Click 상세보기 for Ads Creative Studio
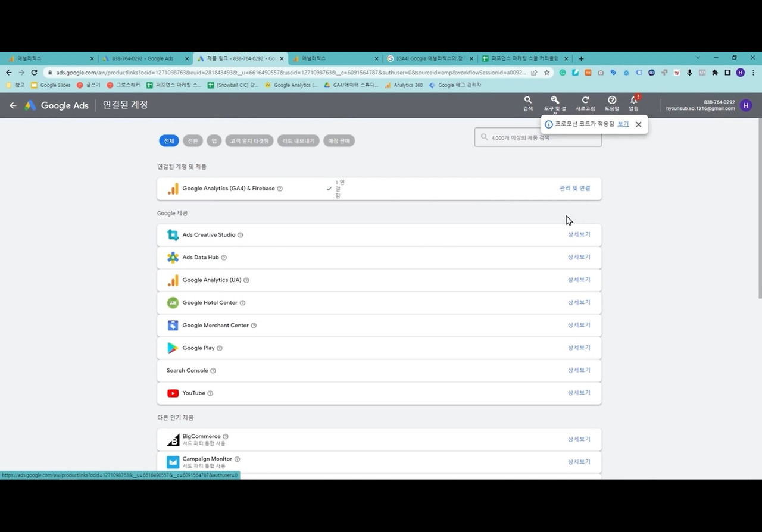Viewport: 762px width, 532px height. (x=579, y=235)
